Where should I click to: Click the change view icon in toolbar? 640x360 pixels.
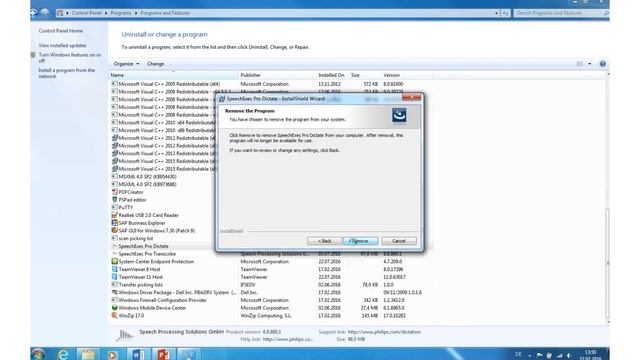[x=580, y=64]
